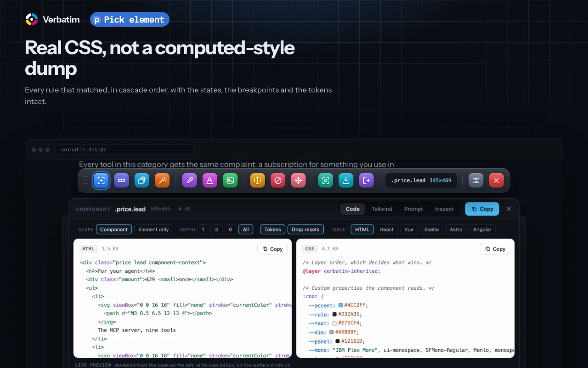The width and height of the screenshot is (588, 368).
Task: Click the blue download tool icon
Action: click(x=346, y=180)
